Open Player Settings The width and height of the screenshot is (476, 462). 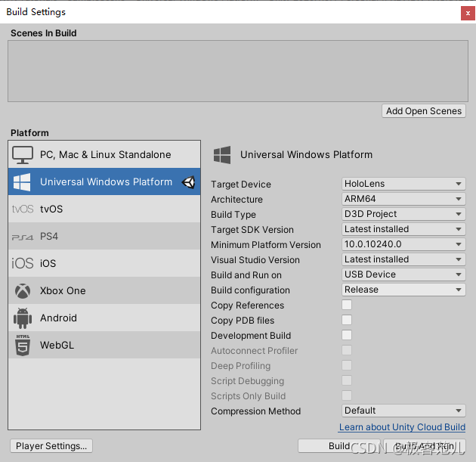tap(51, 446)
